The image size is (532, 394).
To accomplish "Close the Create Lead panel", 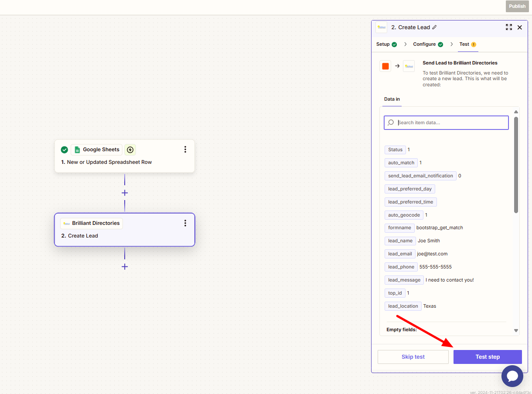I will pos(519,27).
